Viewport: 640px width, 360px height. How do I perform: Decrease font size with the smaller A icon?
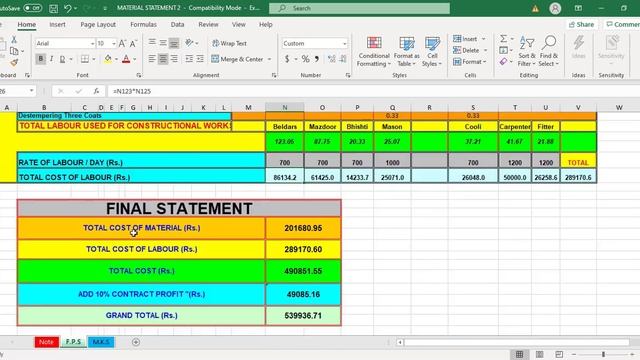pos(133,43)
